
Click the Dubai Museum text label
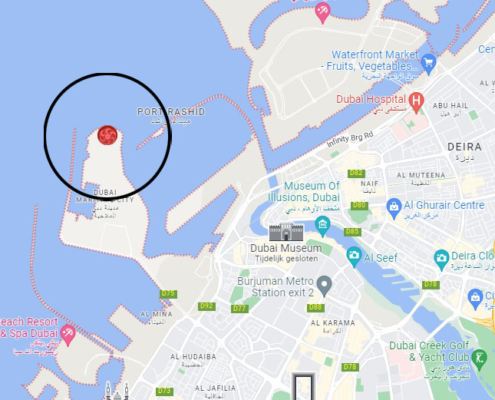coord(286,248)
